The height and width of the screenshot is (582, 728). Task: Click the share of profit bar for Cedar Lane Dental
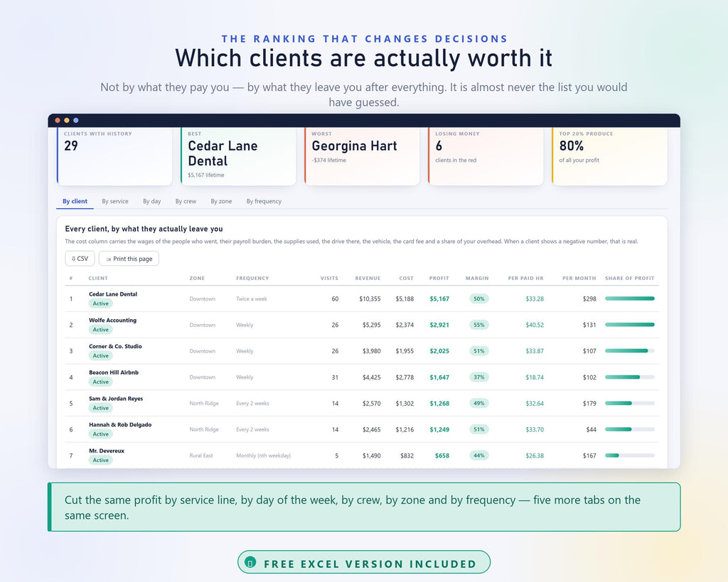click(x=630, y=298)
